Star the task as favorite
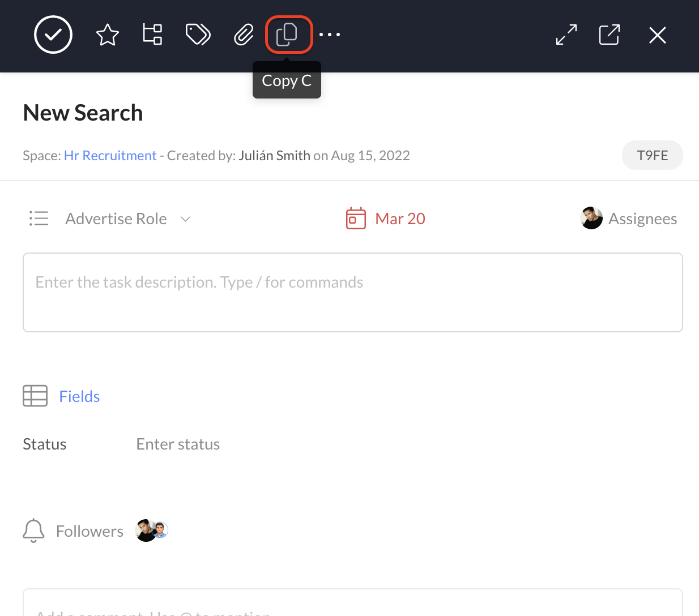Viewport: 699px width, 616px height. (x=108, y=35)
